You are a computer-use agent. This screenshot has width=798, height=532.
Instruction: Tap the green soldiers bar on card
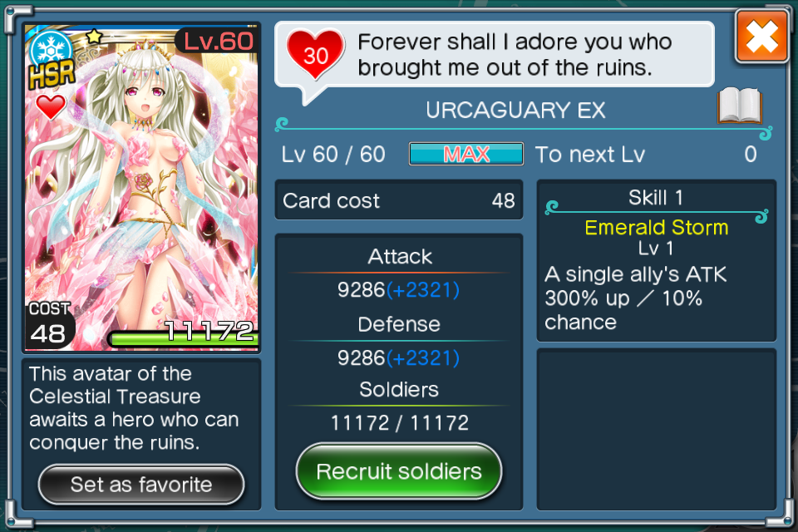(185, 338)
